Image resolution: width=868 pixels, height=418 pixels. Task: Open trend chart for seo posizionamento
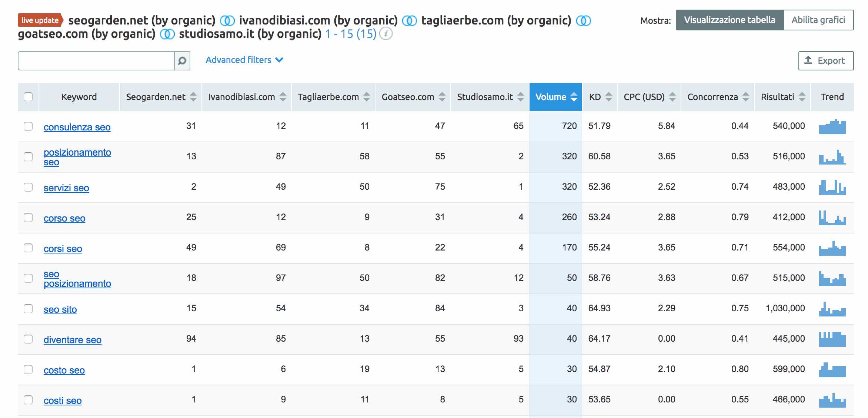tap(832, 279)
